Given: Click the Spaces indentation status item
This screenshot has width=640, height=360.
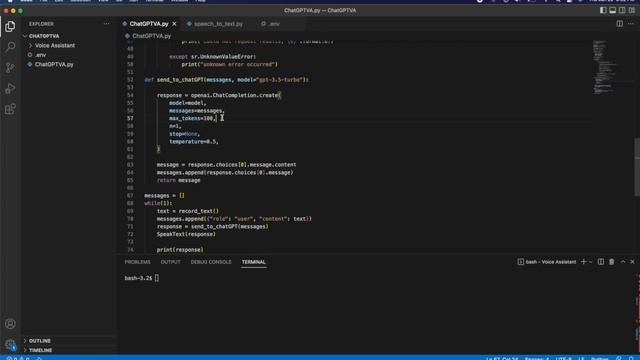Looking at the screenshot, I should tap(537, 358).
